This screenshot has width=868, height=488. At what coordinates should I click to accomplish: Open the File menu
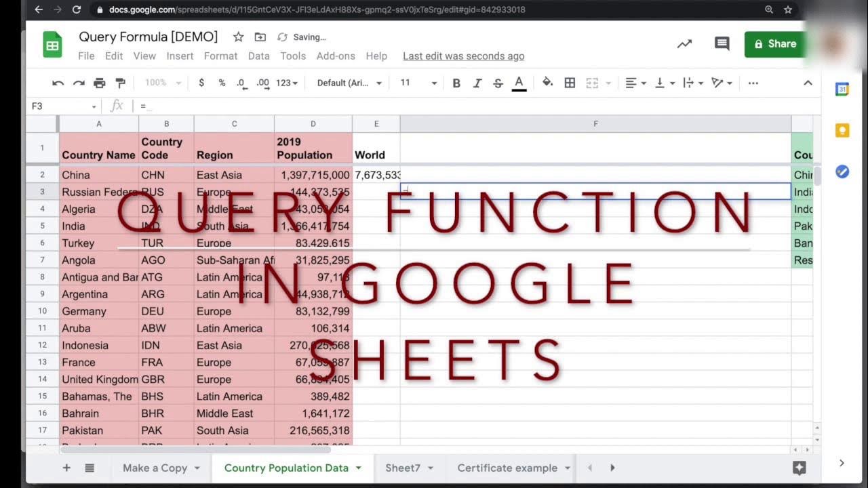point(86,56)
